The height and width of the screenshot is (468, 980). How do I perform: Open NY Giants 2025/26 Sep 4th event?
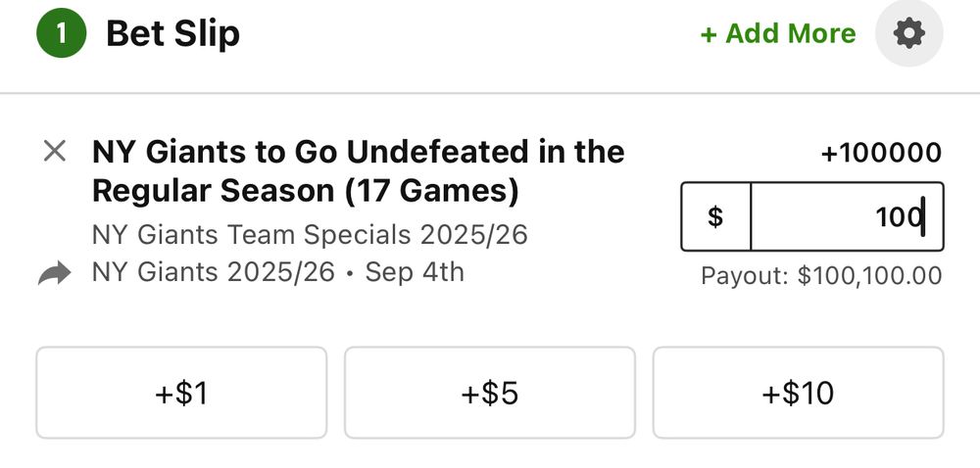click(x=278, y=272)
